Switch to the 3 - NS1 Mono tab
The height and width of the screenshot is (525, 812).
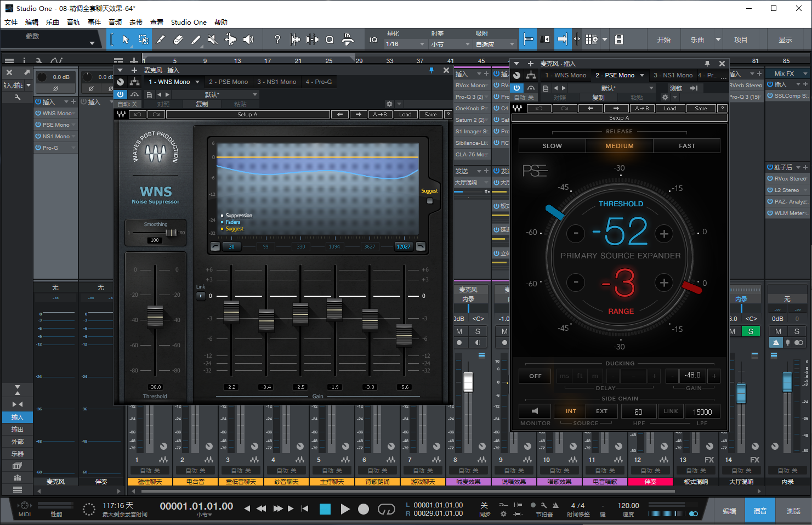pos(276,82)
